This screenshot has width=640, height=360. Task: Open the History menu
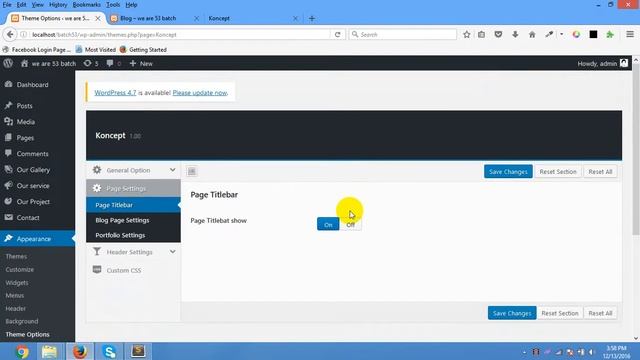click(58, 5)
